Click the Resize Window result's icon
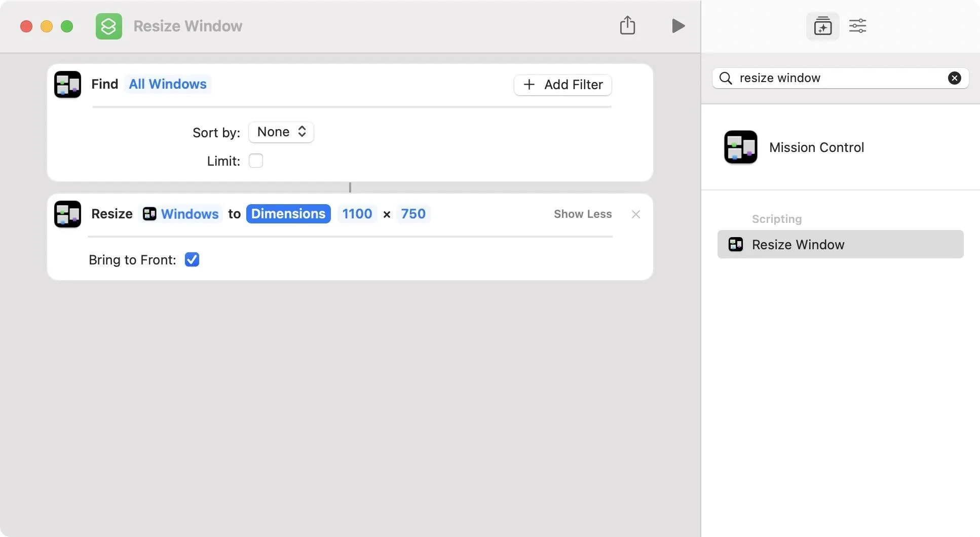 735,244
